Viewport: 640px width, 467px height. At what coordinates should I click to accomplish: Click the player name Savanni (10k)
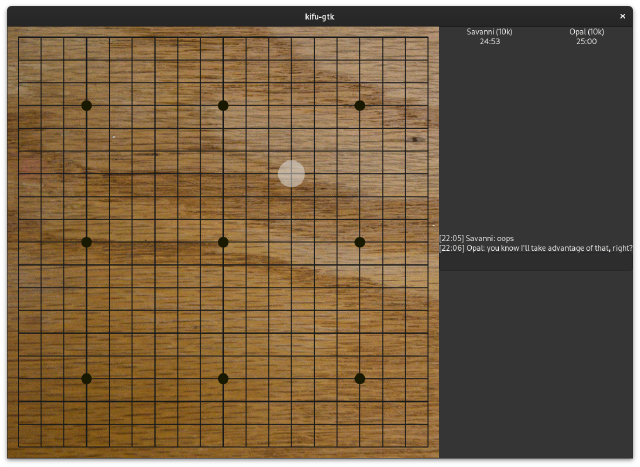click(x=489, y=32)
